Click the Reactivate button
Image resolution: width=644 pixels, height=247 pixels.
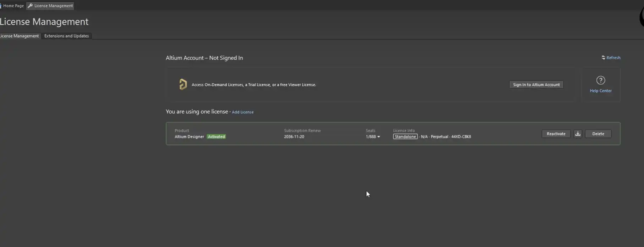coord(556,134)
